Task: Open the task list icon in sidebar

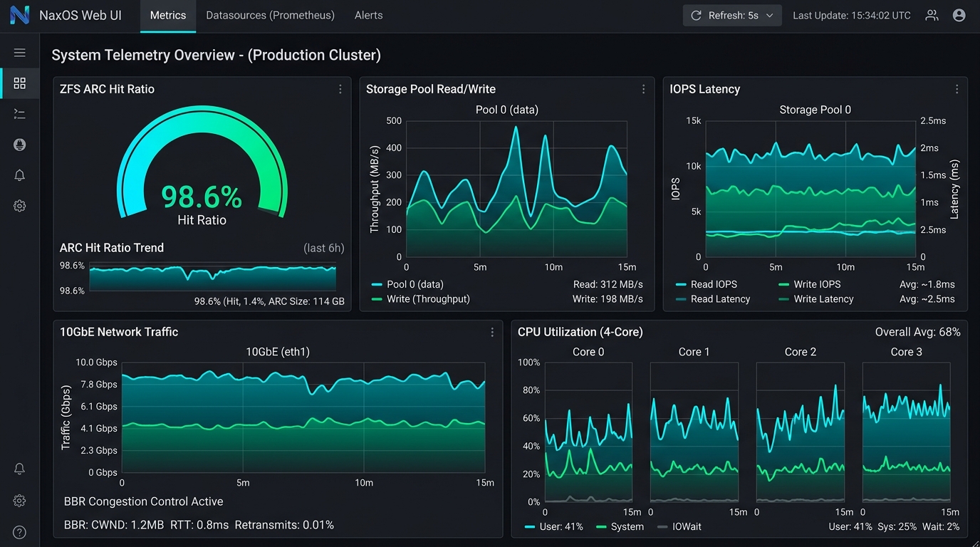Action: 20,114
